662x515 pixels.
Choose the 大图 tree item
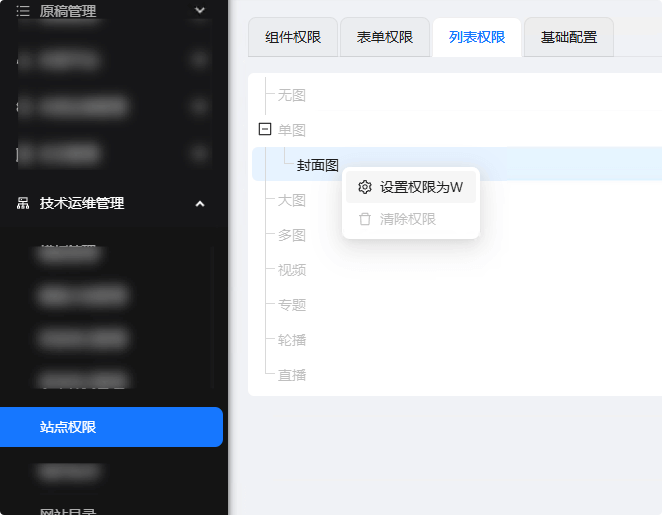[x=291, y=200]
